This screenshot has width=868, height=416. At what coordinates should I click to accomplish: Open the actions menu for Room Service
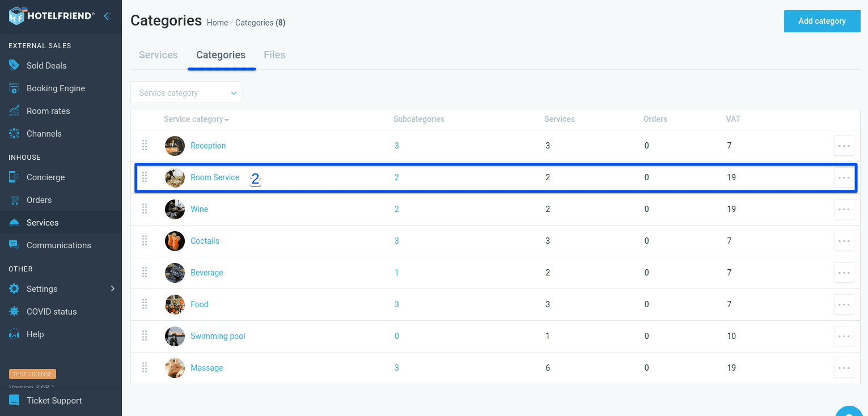point(844,177)
